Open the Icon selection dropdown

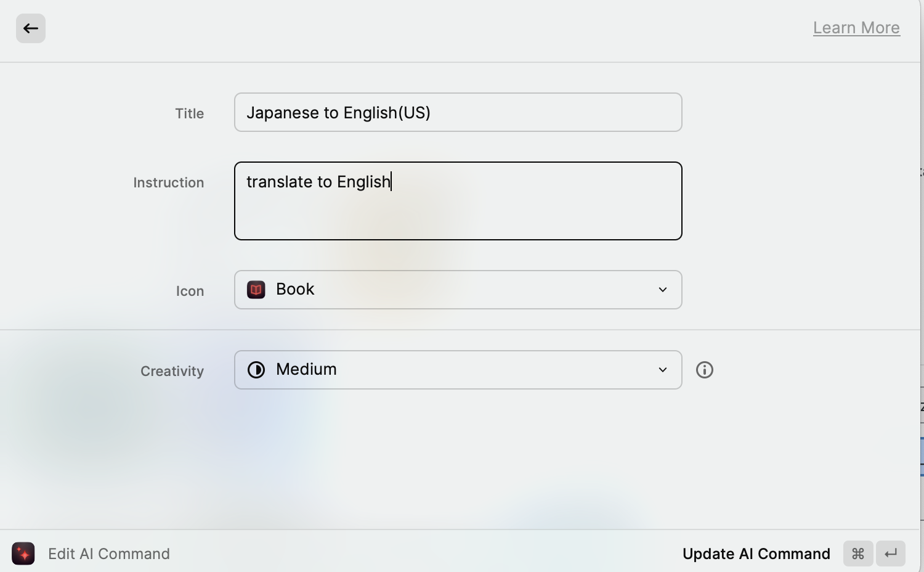[x=458, y=289]
